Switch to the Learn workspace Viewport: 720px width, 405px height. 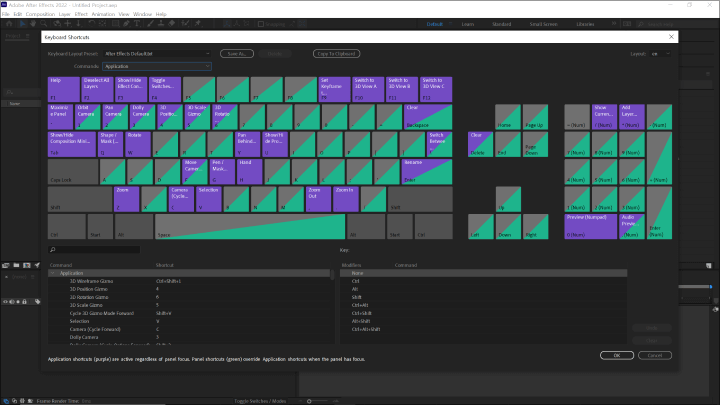coord(467,24)
